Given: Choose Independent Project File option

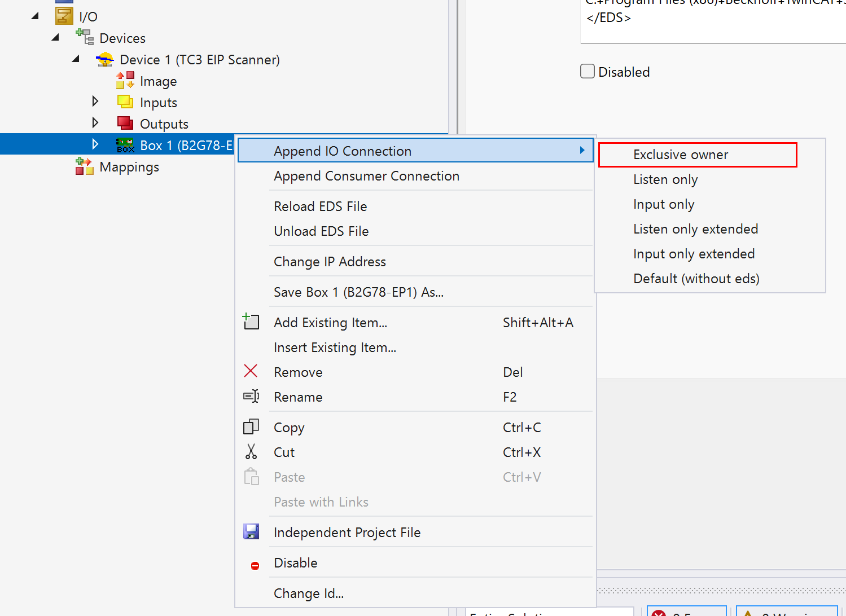Looking at the screenshot, I should coord(347,533).
